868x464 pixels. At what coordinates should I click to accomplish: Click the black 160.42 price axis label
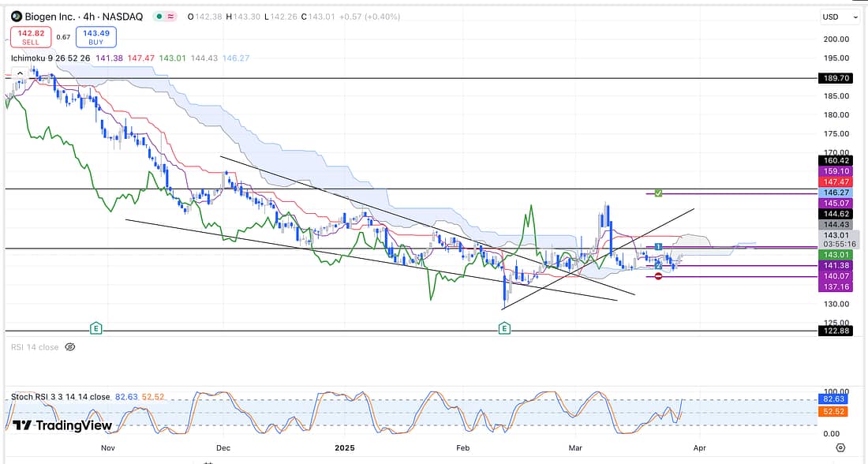tap(836, 160)
